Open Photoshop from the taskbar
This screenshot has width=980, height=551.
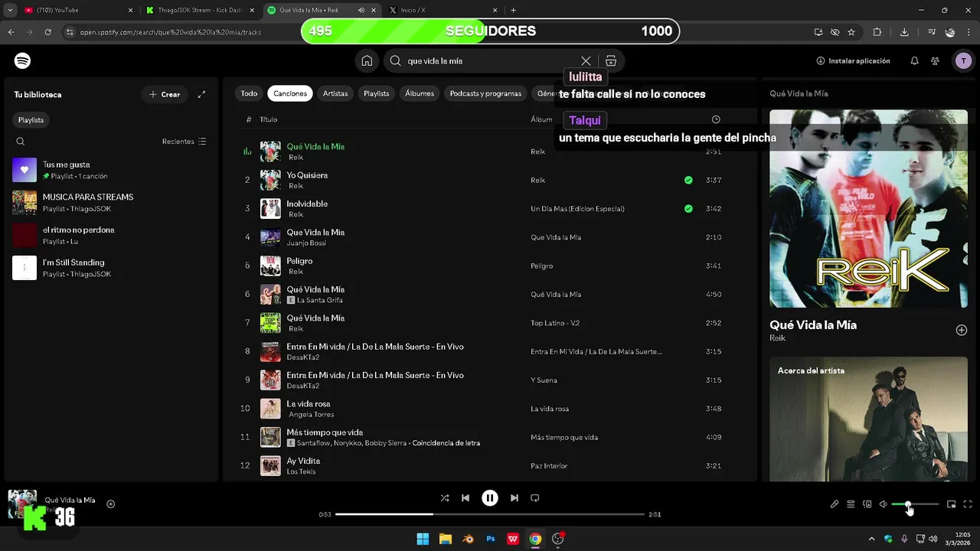click(491, 539)
